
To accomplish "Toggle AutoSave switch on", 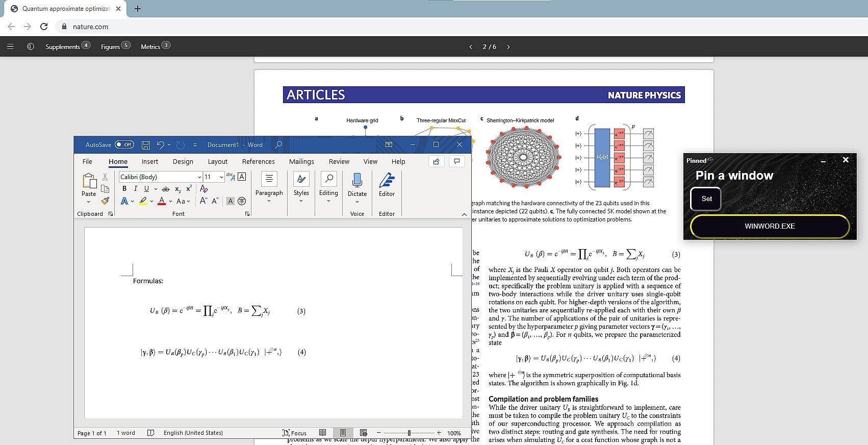I will click(x=124, y=145).
